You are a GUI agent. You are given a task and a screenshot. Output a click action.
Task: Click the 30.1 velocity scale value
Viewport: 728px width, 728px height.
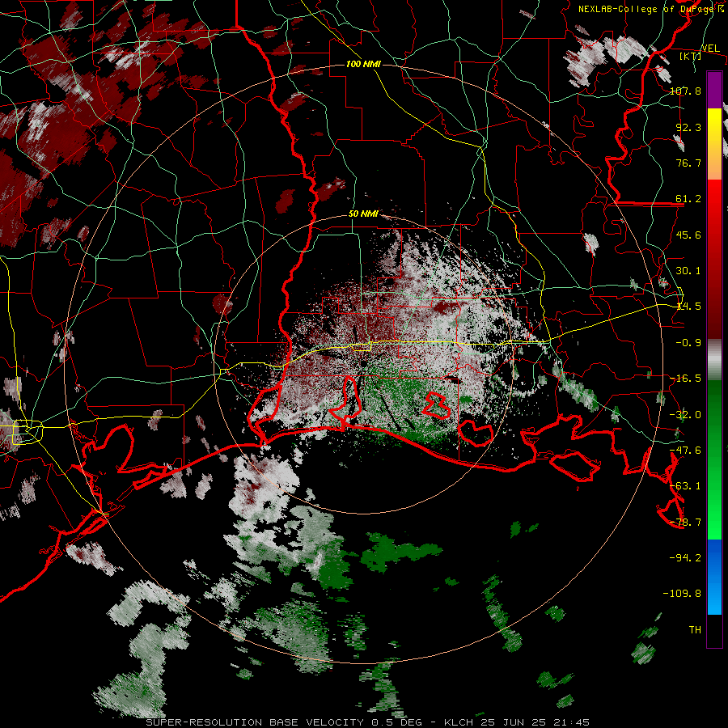pyautogui.click(x=688, y=271)
